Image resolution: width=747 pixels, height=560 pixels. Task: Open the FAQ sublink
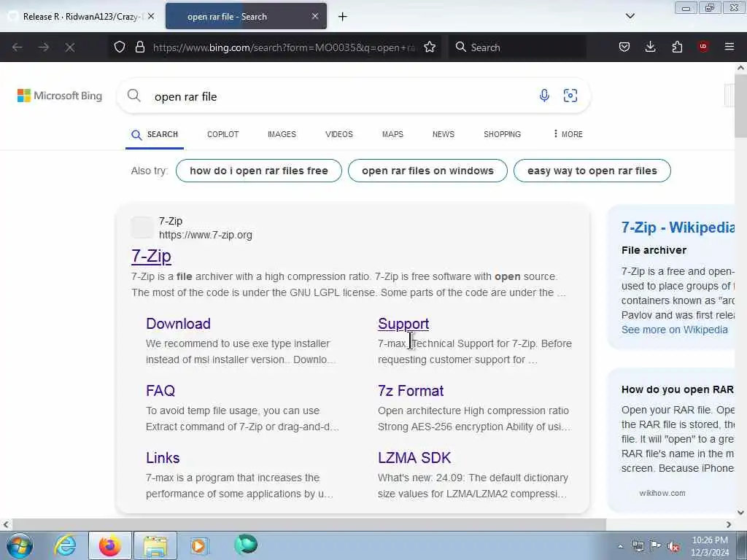(x=160, y=391)
